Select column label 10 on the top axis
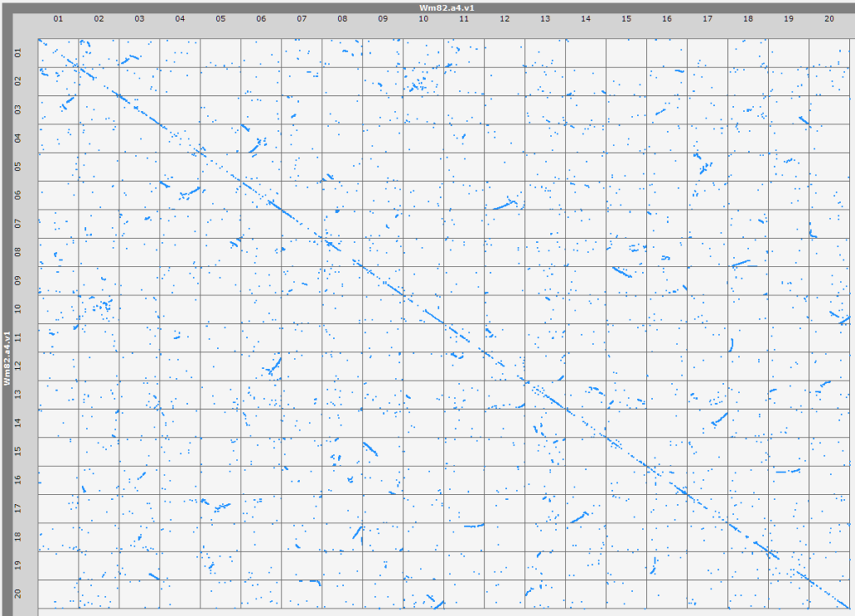 coord(423,18)
